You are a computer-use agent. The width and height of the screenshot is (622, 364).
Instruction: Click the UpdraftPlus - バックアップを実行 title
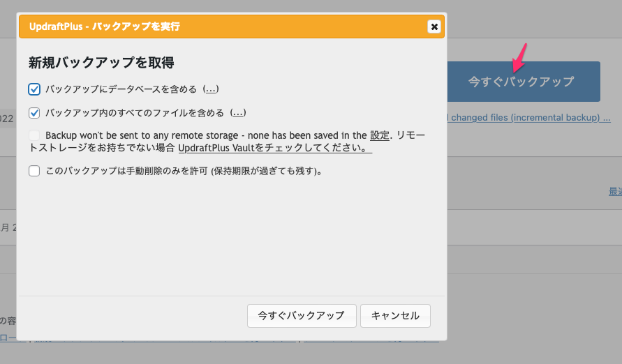click(x=105, y=26)
